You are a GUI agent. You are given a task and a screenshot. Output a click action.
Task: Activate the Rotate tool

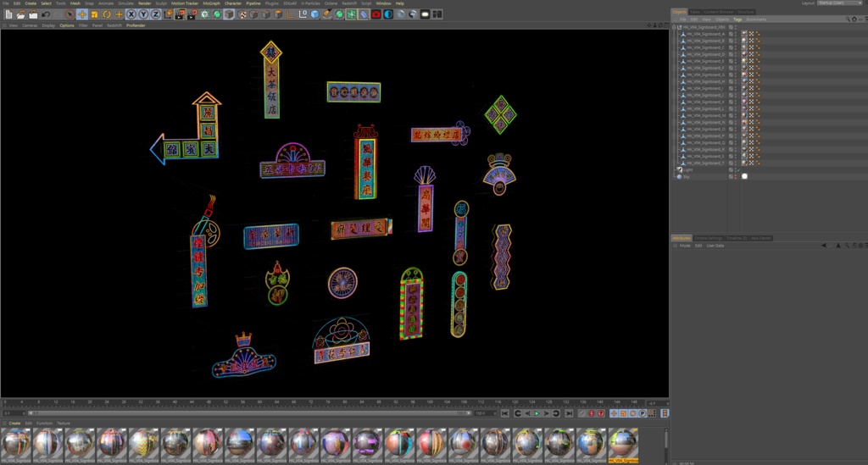[106, 14]
